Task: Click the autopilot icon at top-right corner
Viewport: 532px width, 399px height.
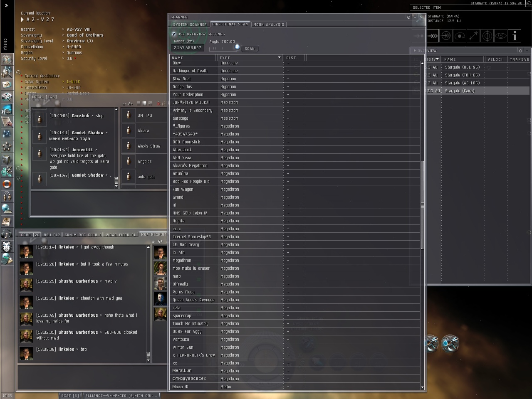Action: coord(528,3)
